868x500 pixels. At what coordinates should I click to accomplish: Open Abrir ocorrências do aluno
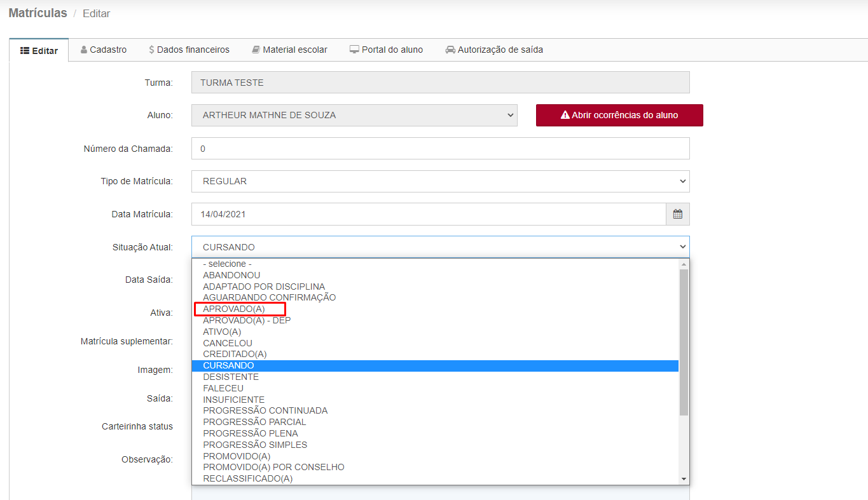point(619,116)
